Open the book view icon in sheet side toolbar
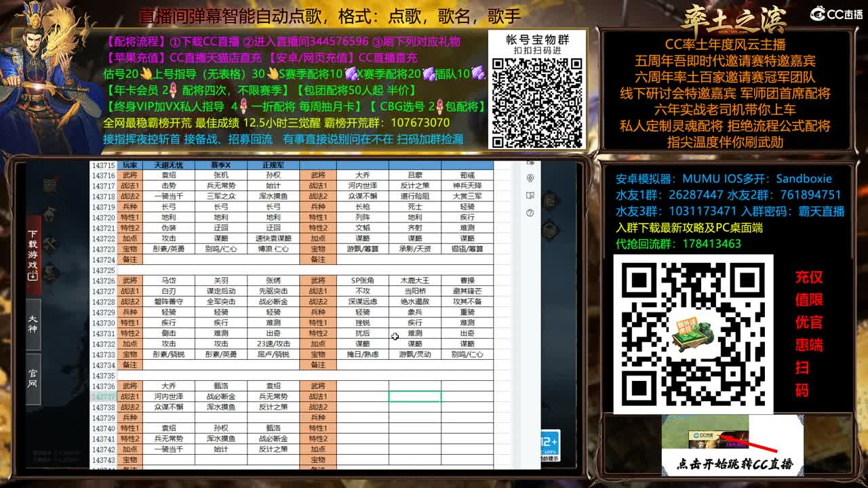Viewport: 868px width, 488px height. tap(530, 195)
